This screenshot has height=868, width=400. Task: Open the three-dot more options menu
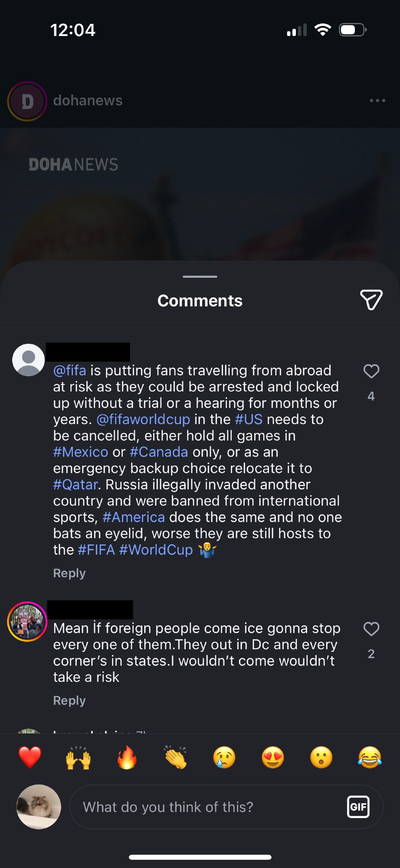[377, 101]
